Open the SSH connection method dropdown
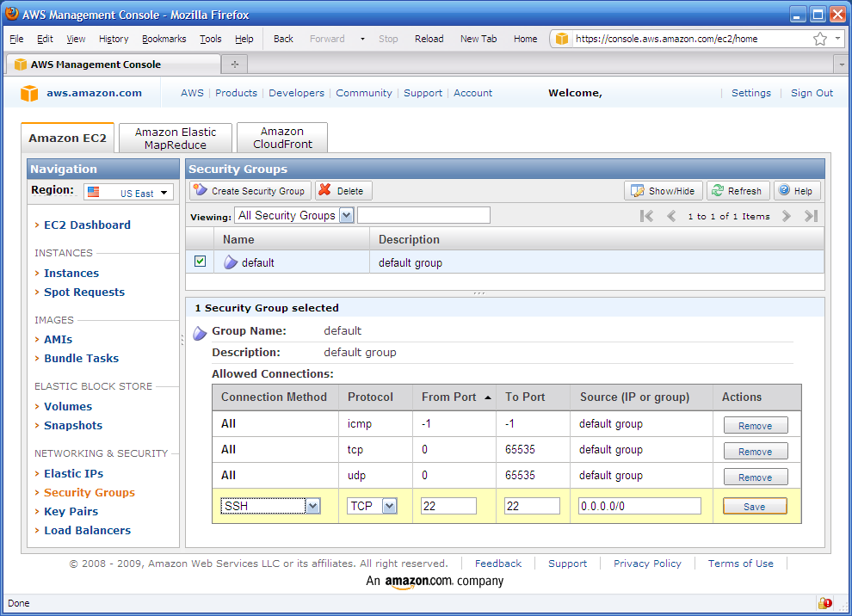 pyautogui.click(x=270, y=506)
